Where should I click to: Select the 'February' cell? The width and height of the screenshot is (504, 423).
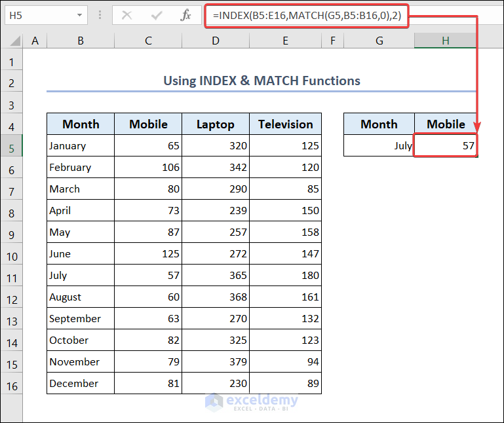(81, 167)
